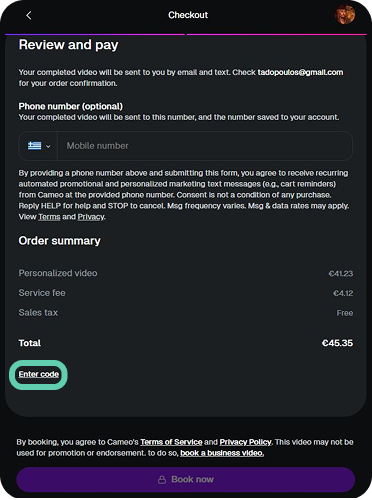Click the Enter code link
The width and height of the screenshot is (372, 500).
(x=39, y=374)
